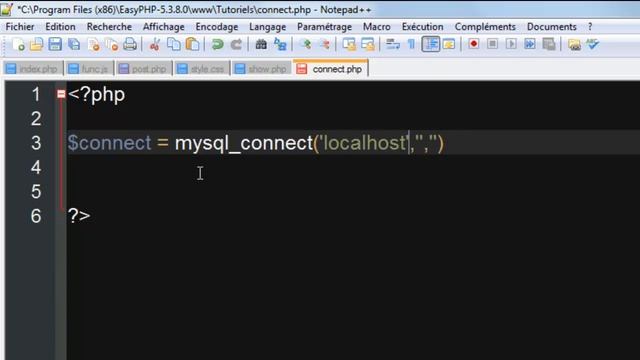This screenshot has width=640, height=360.
Task: Select the connect.php tab
Action: tap(331, 69)
